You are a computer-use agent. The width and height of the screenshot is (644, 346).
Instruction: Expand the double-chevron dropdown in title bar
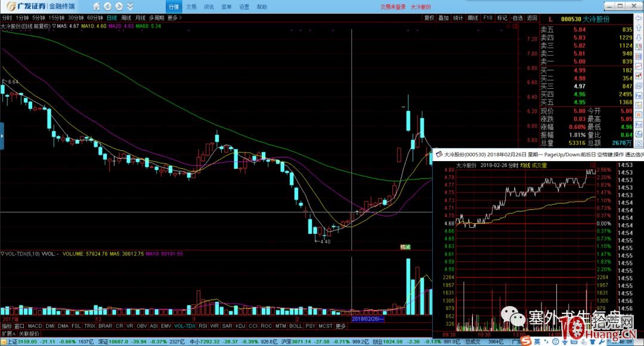click(x=130, y=7)
